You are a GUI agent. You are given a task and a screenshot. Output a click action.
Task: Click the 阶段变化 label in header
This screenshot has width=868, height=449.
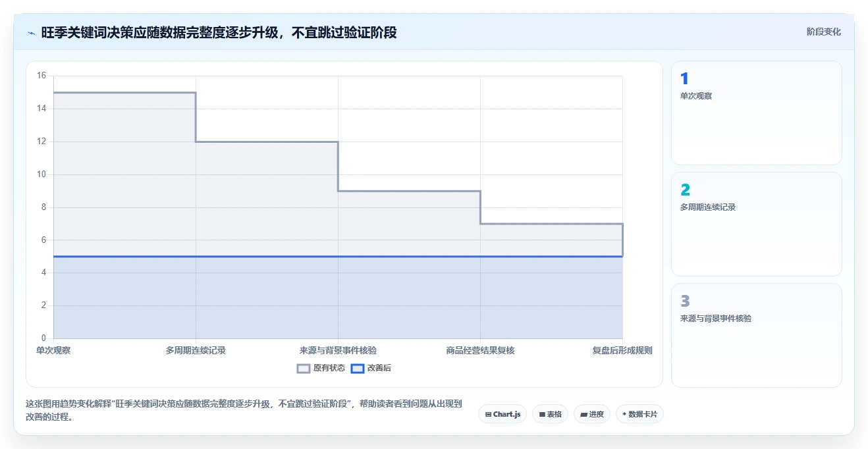(823, 32)
